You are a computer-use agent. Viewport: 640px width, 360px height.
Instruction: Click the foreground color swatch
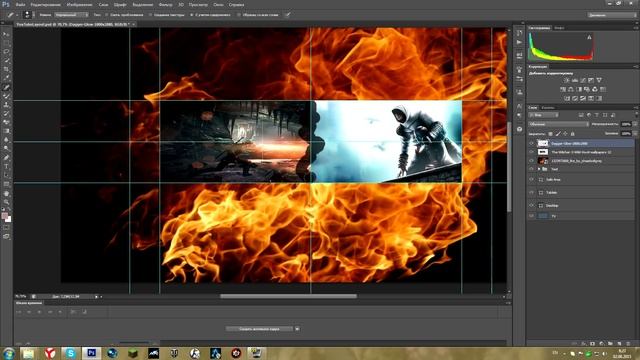point(4,215)
